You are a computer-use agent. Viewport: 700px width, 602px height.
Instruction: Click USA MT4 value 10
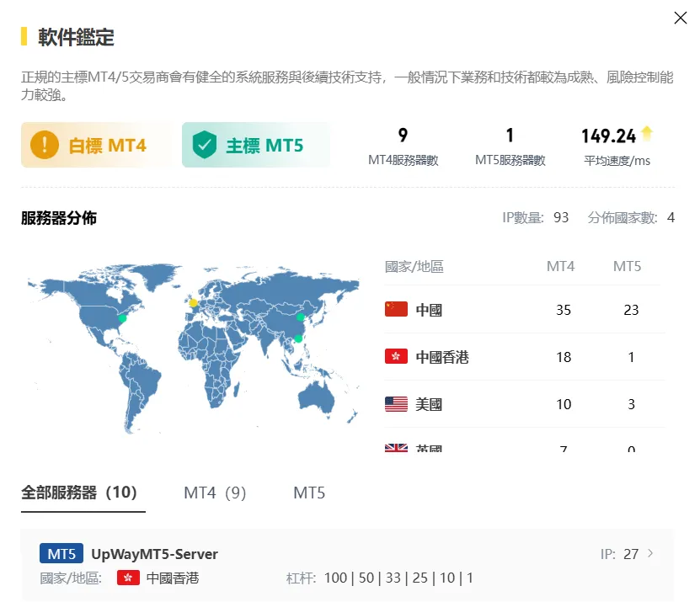(564, 404)
